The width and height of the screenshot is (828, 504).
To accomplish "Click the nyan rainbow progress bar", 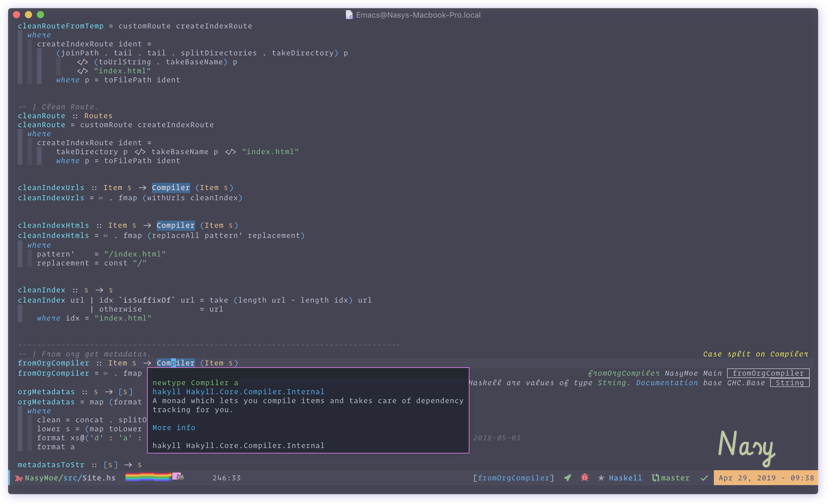I will (148, 477).
